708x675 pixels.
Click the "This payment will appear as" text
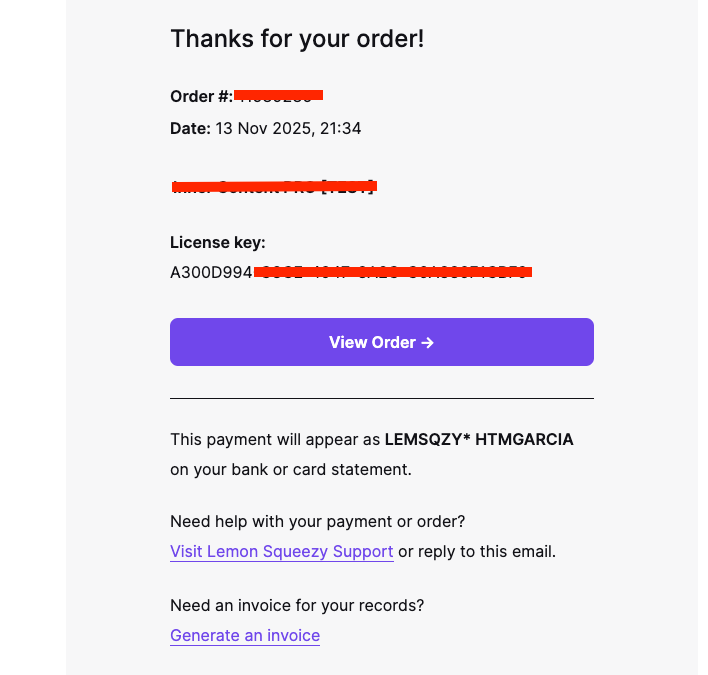pos(275,439)
